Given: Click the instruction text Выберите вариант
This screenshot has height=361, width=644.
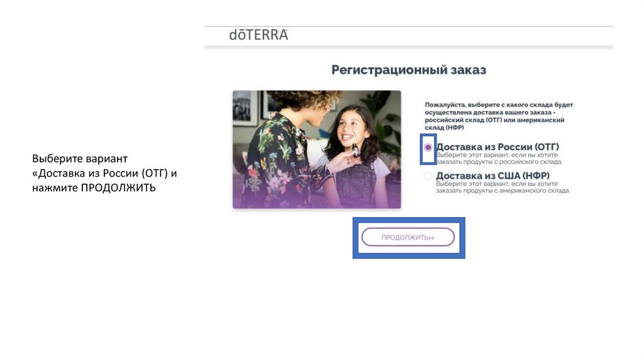Looking at the screenshot, I should [104, 173].
